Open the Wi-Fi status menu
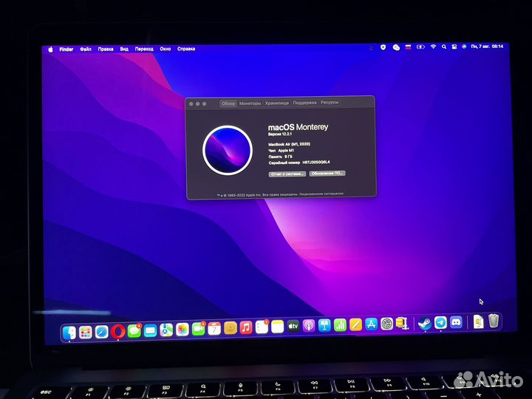532x399 pixels. point(433,47)
